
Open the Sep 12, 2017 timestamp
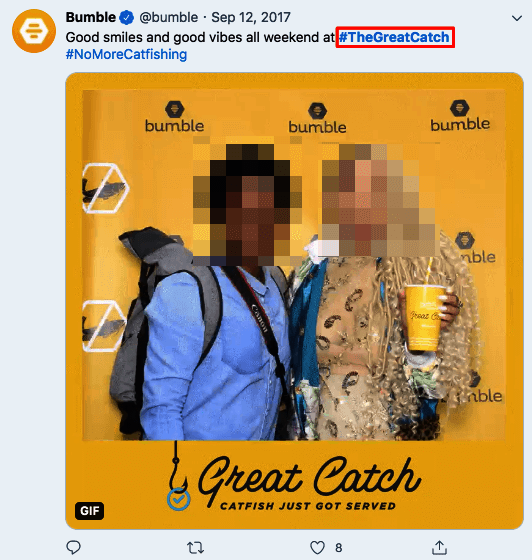coord(251,17)
